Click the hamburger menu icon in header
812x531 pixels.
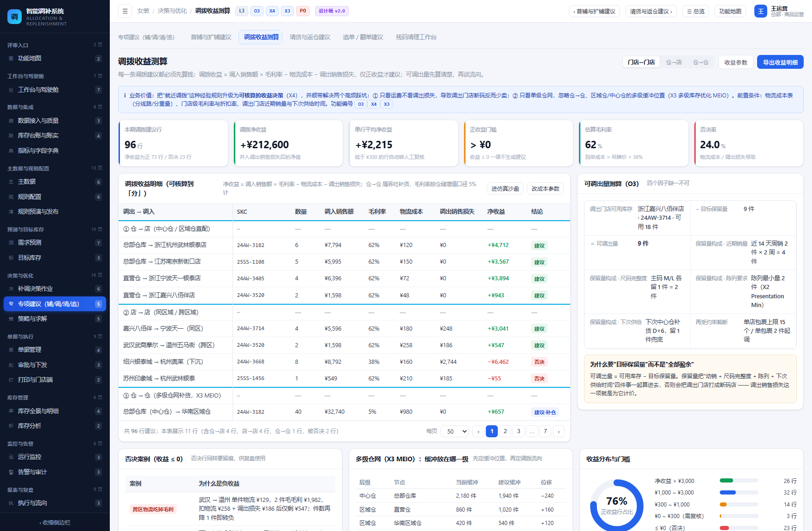[x=125, y=11]
